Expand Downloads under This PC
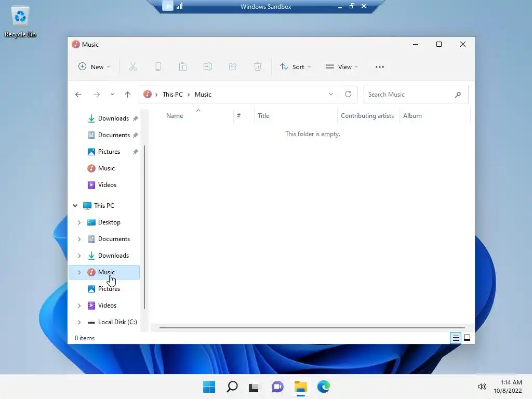Viewport: 532px width, 399px height. (x=79, y=256)
